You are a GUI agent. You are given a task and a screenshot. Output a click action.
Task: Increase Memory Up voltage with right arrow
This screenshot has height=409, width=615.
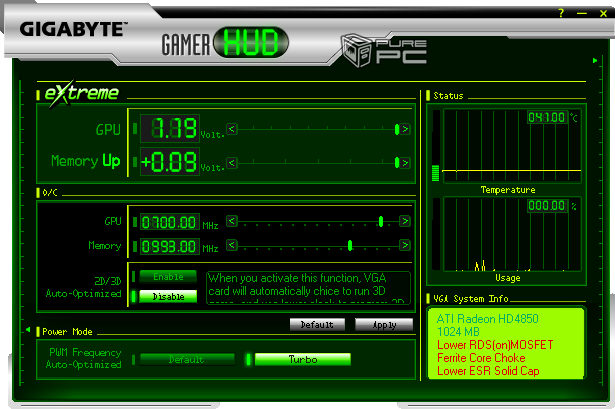tap(405, 162)
